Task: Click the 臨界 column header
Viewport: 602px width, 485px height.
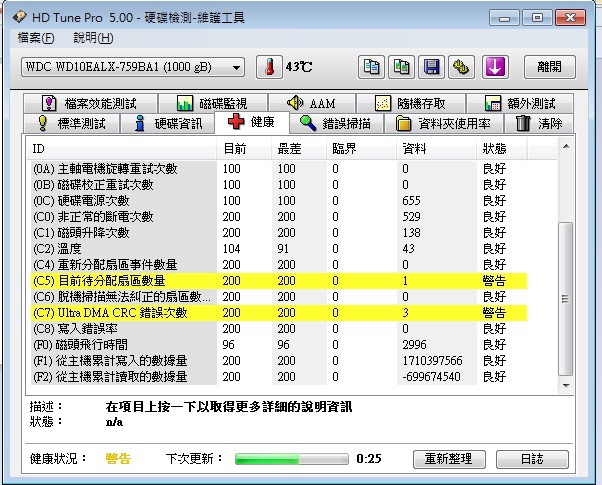Action: (x=361, y=149)
